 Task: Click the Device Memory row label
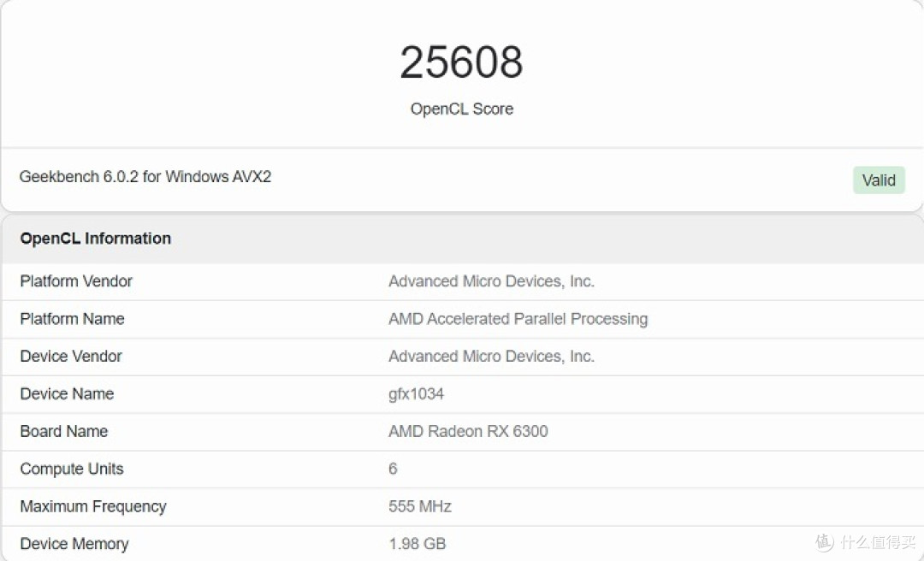click(x=74, y=544)
